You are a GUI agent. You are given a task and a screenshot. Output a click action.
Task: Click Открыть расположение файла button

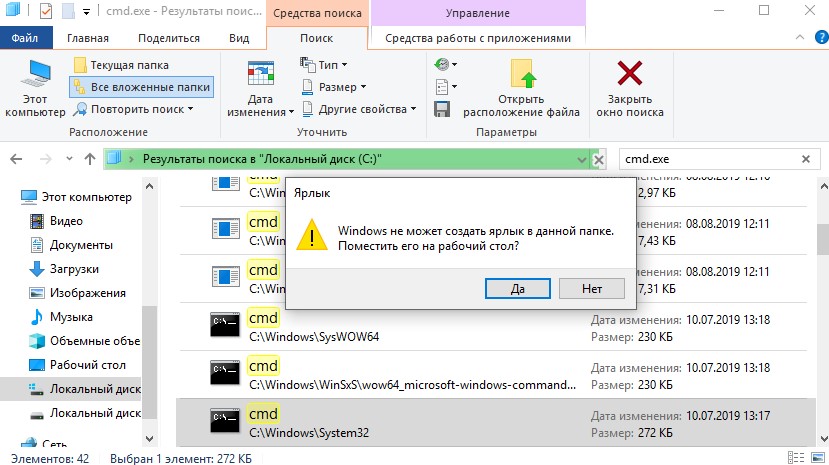point(521,88)
